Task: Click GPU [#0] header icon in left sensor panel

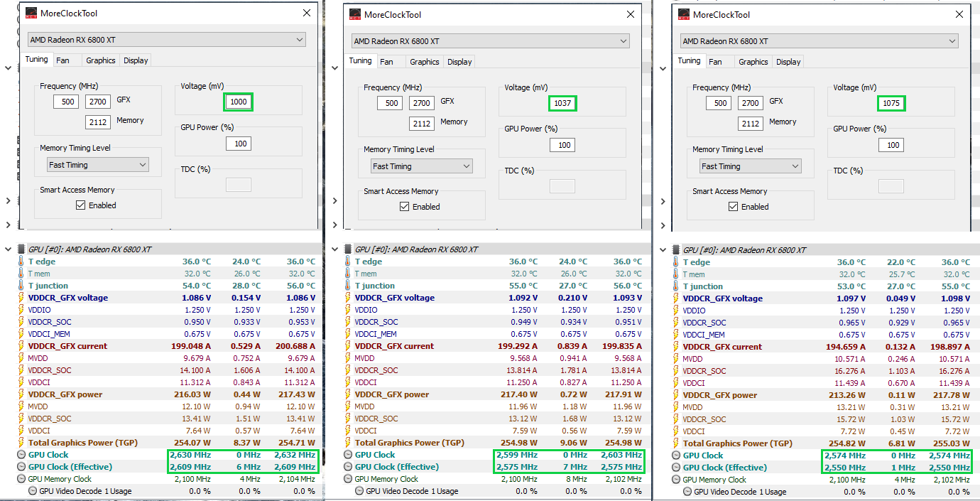Action: pyautogui.click(x=21, y=249)
